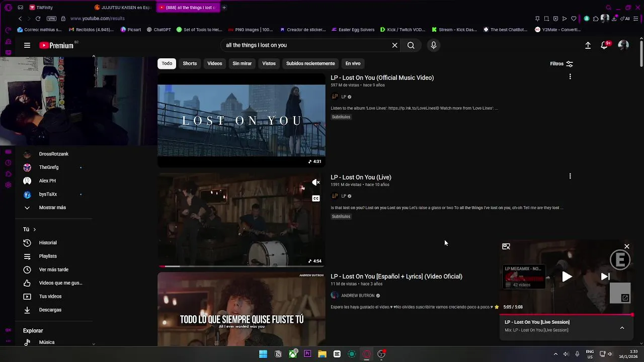Switch to the JUJUTSU KAISEN browser tab
This screenshot has width=644, height=362.
click(123, 8)
